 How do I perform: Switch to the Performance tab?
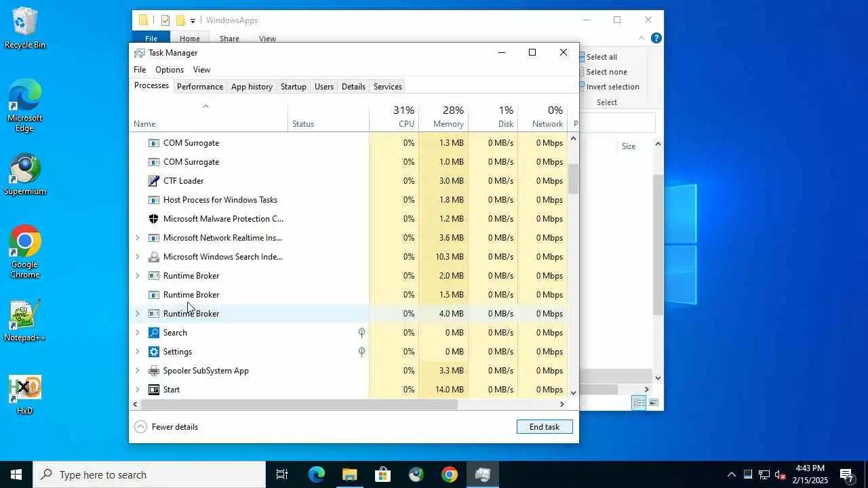(x=200, y=87)
